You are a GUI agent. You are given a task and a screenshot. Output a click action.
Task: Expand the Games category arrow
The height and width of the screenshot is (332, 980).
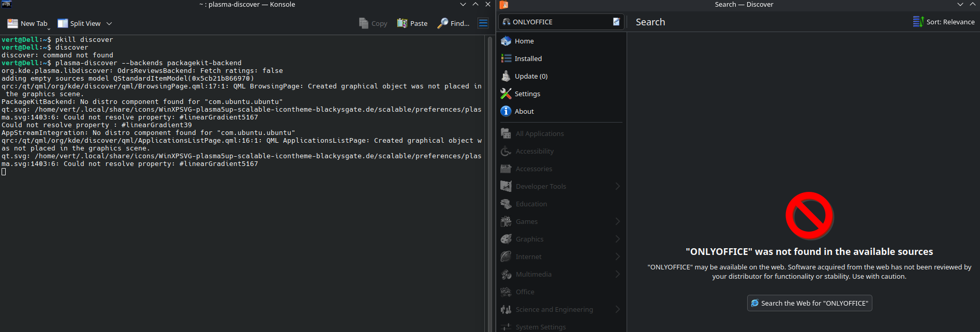pyautogui.click(x=617, y=221)
